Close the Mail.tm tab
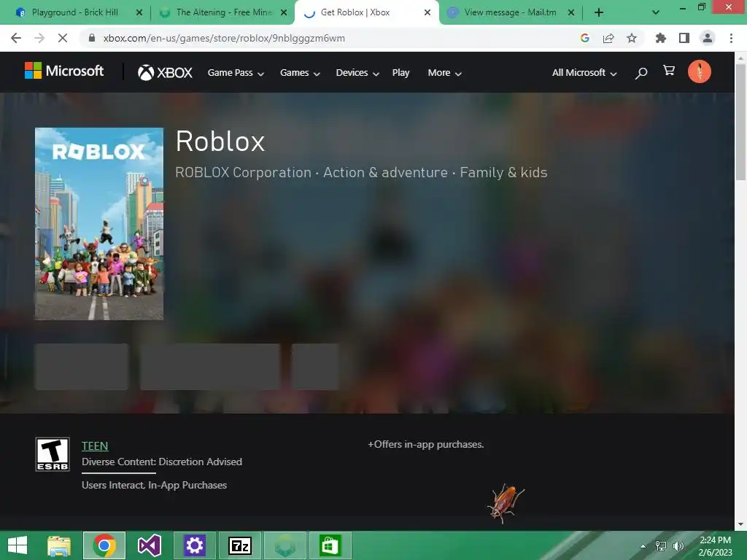 click(x=571, y=13)
